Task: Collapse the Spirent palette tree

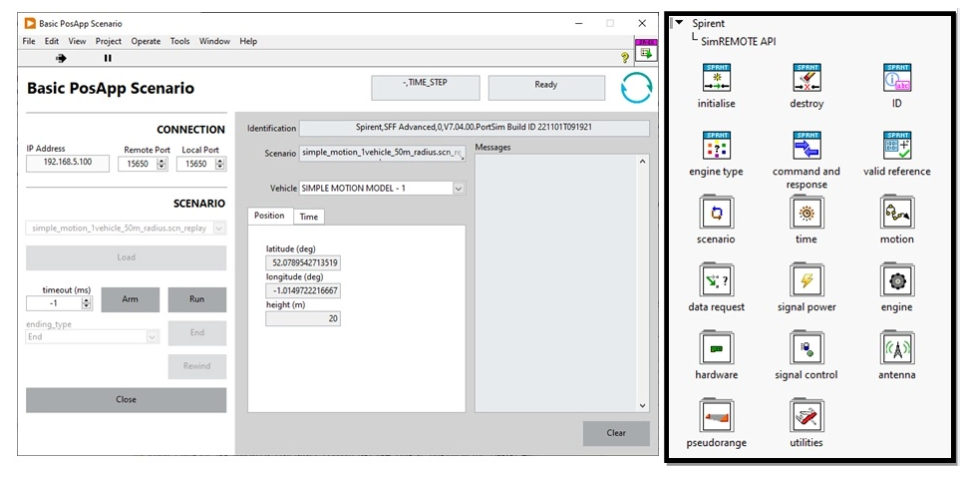Action: pos(680,23)
